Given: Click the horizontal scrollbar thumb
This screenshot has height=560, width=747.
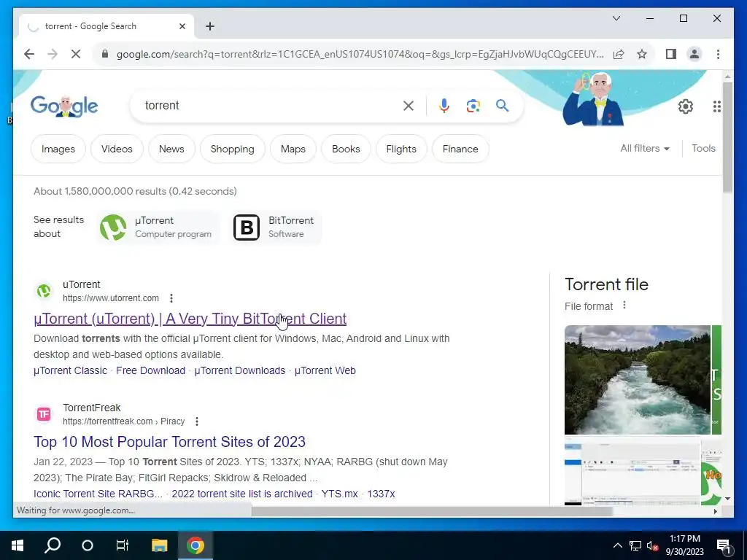Looking at the screenshot, I should pos(432,511).
